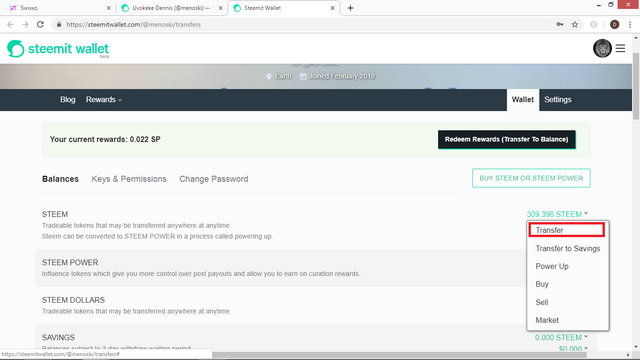This screenshot has width=640, height=360.
Task: Expand the Rewards dropdown
Action: (104, 100)
